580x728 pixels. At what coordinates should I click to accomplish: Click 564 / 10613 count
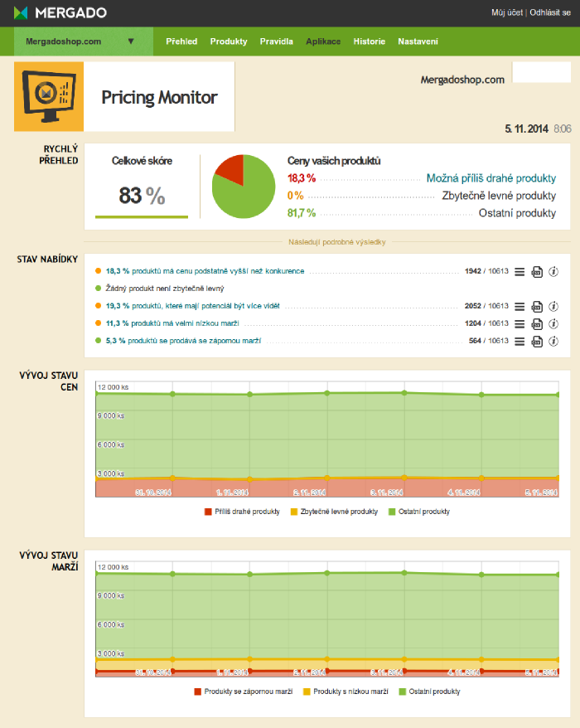click(x=489, y=341)
